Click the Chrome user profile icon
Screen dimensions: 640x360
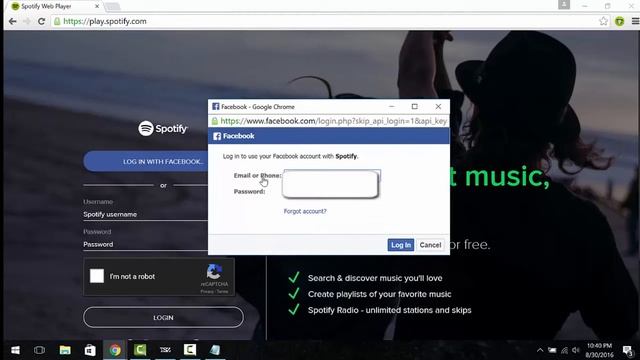pyautogui.click(x=564, y=4)
